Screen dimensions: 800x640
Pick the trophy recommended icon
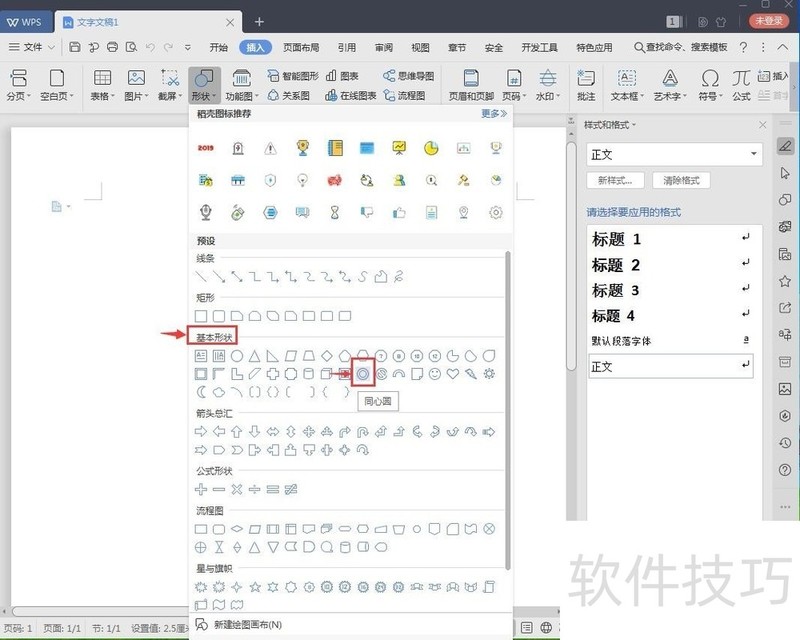(x=303, y=148)
